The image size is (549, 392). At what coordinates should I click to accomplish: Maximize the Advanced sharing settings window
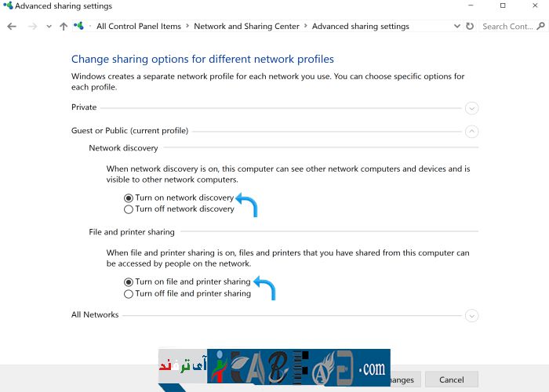tap(503, 5)
